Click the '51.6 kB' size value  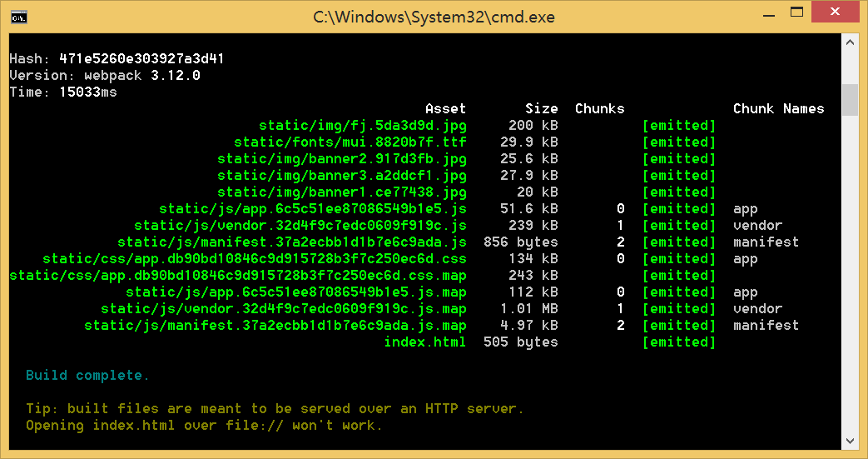click(x=528, y=208)
